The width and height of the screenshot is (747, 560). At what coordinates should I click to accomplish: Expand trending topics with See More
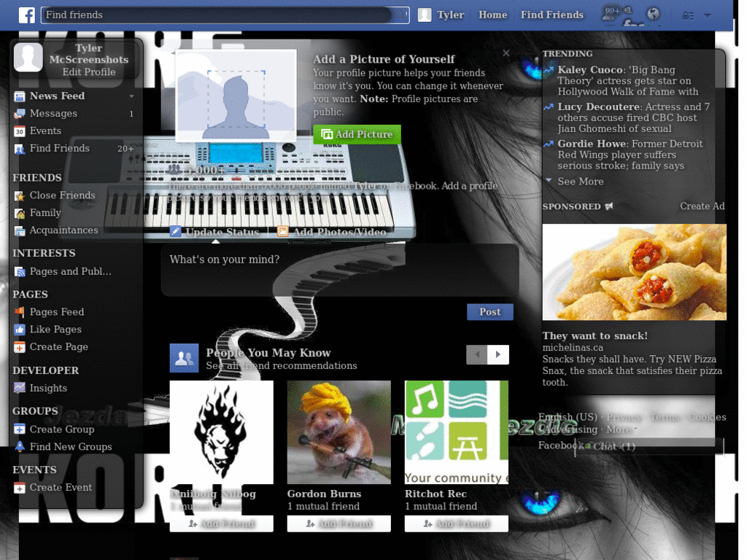pos(580,182)
